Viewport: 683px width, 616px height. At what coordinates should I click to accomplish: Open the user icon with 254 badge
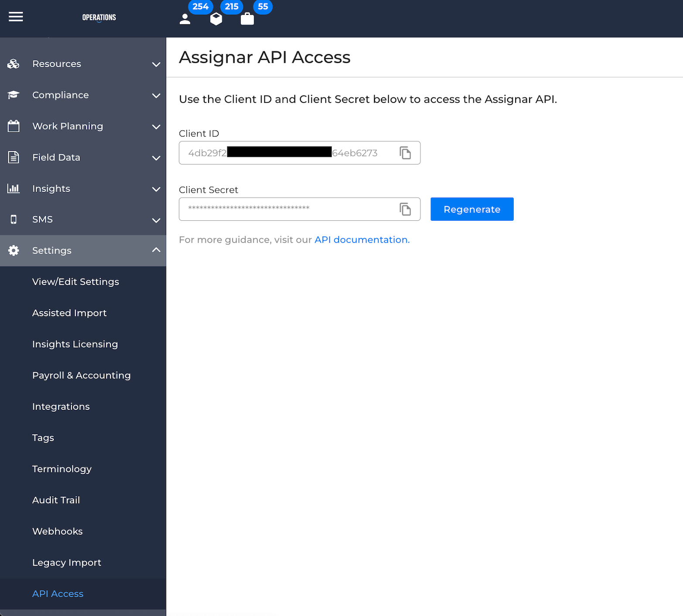click(185, 19)
